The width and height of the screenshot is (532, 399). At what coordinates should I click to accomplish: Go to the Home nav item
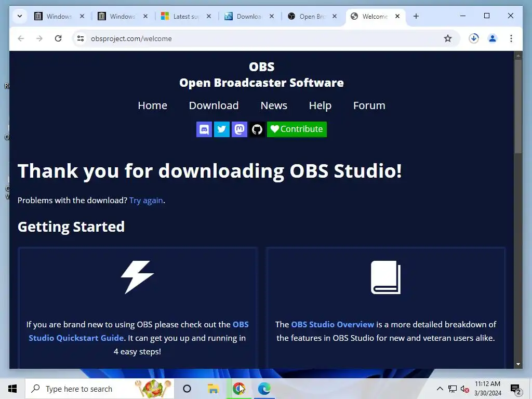(x=152, y=105)
